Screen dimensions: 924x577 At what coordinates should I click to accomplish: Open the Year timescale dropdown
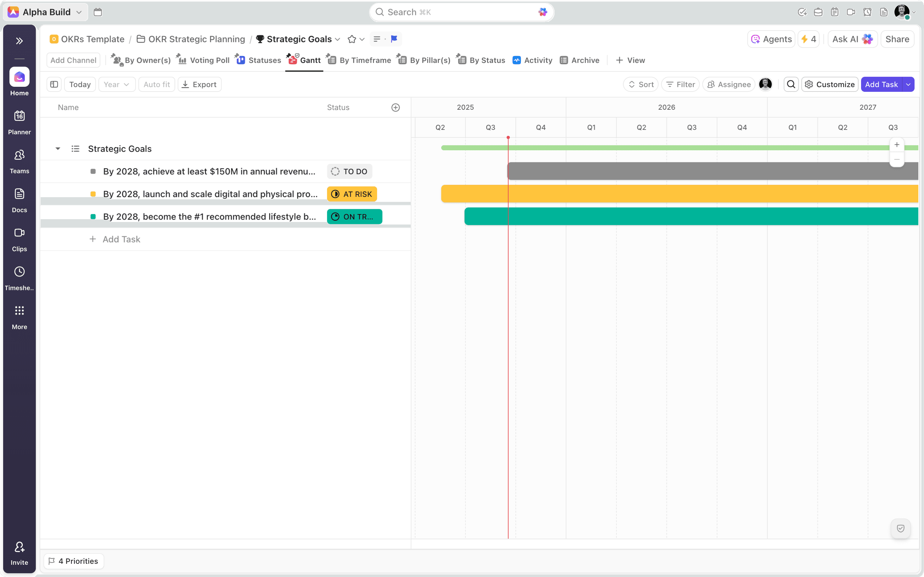(x=116, y=84)
